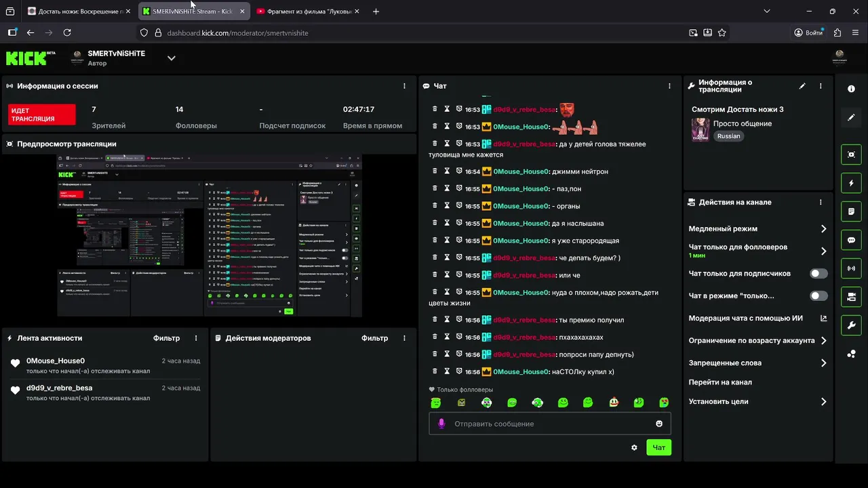Toggle the stream preview panel icon in sidebar
This screenshot has width=868, height=488.
851,155
